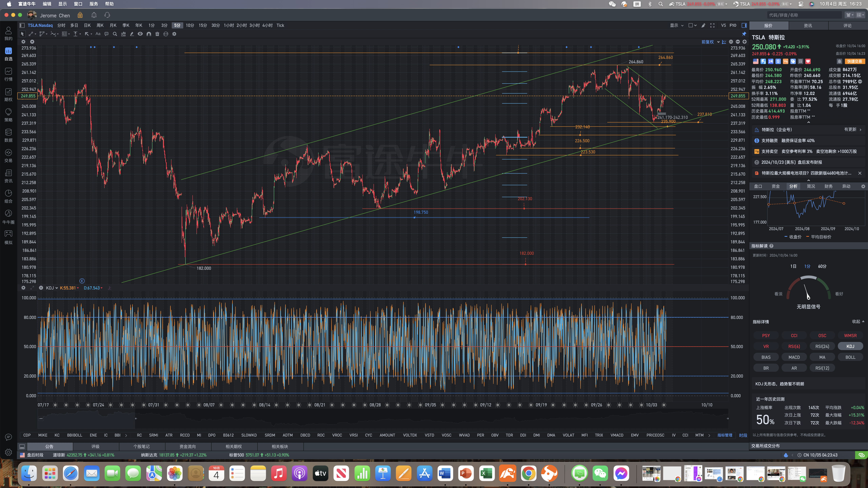This screenshot has width=868, height=488.
Task: Expand more main-chart indicators chevron after BBI
Action: 126,435
